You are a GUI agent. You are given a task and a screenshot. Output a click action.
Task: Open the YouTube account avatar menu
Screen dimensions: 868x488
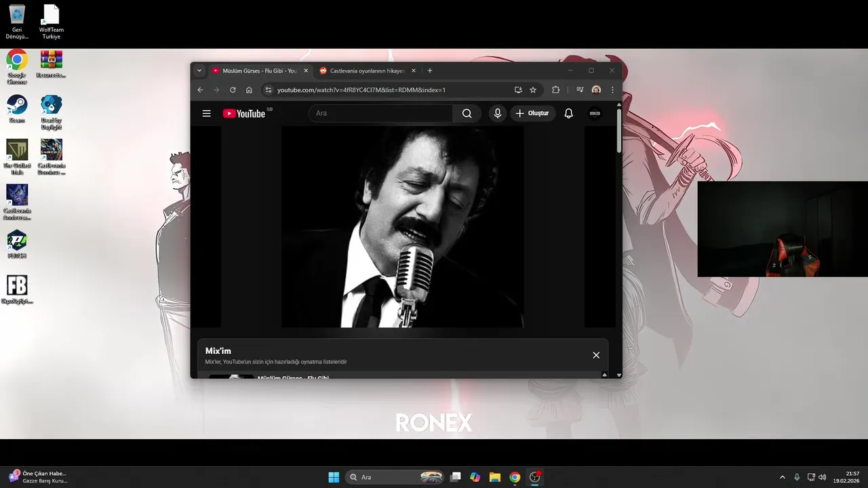(x=595, y=113)
